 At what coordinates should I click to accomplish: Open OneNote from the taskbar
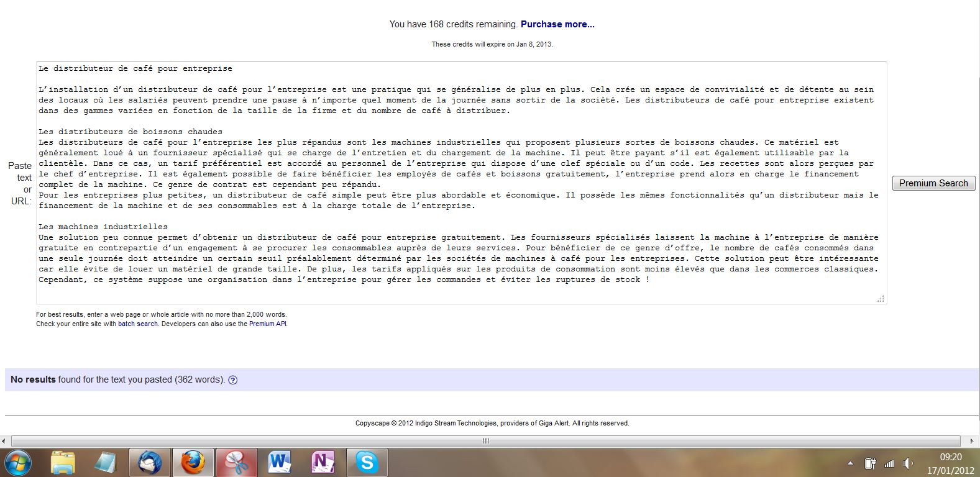pos(323,463)
